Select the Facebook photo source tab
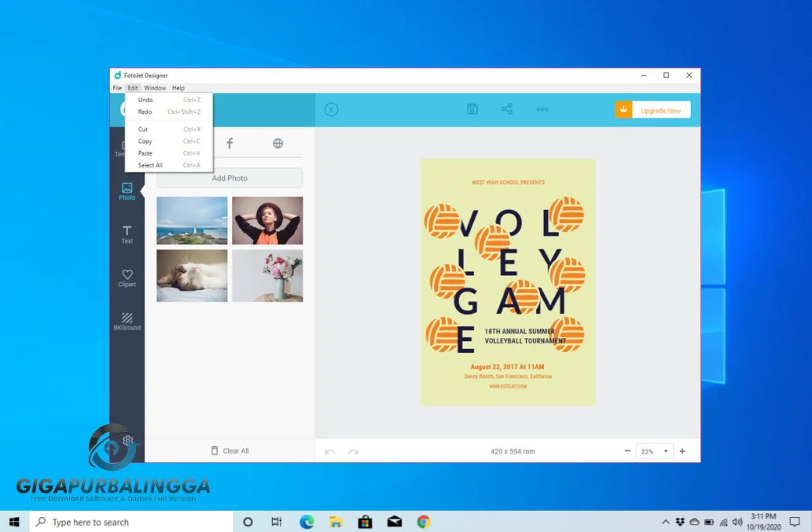 tap(230, 143)
